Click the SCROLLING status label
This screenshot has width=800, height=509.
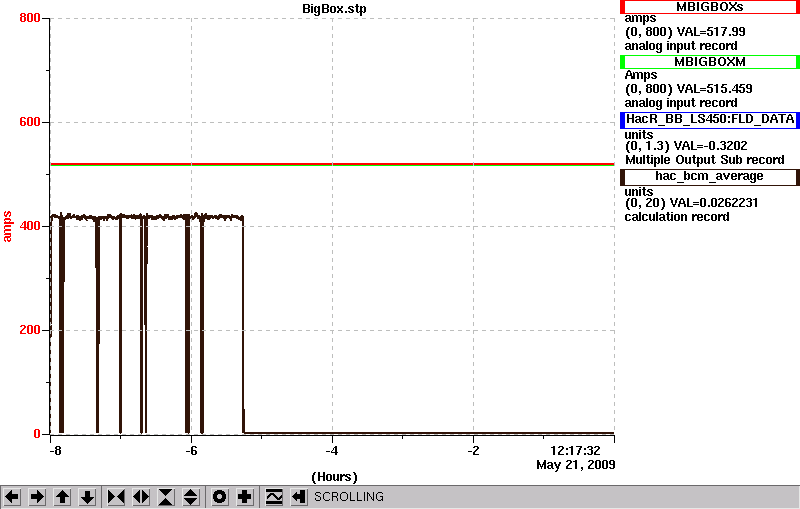348,497
